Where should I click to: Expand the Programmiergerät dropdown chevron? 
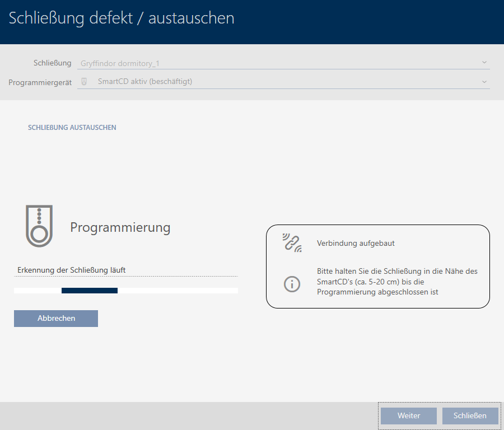pyautogui.click(x=484, y=82)
